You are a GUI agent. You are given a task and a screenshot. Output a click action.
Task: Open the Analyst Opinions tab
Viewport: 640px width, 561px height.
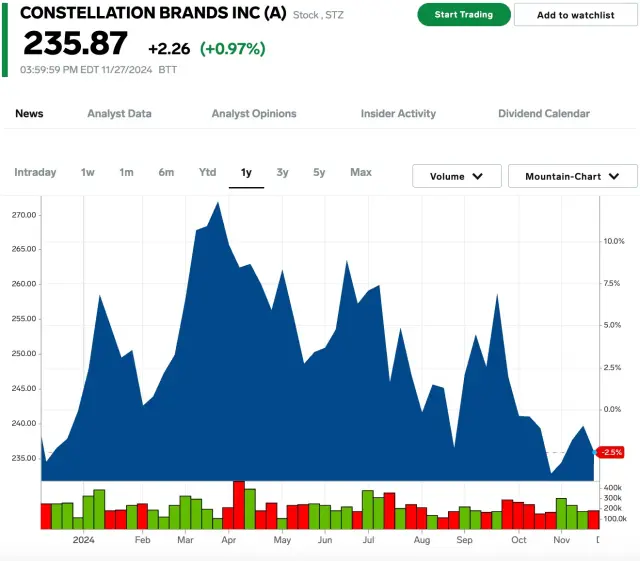(x=254, y=114)
